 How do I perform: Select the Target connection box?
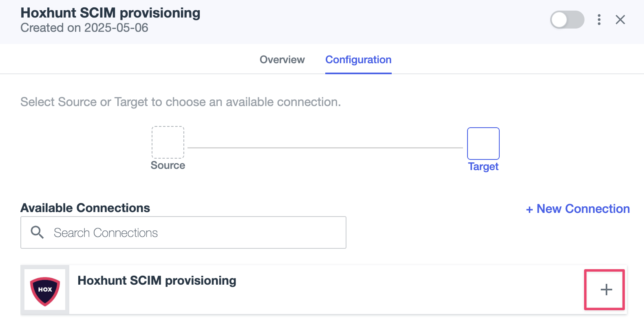point(483,144)
